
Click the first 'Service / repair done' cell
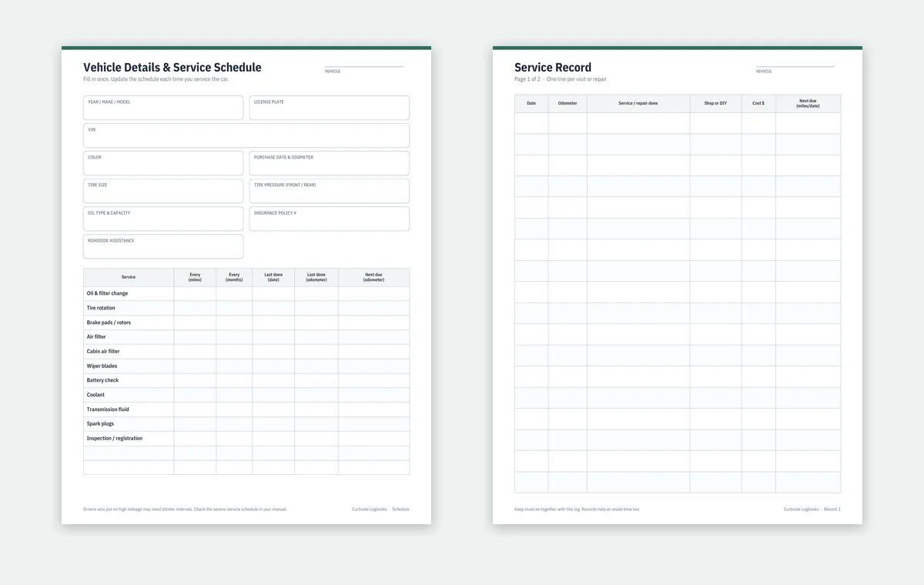[x=638, y=123]
